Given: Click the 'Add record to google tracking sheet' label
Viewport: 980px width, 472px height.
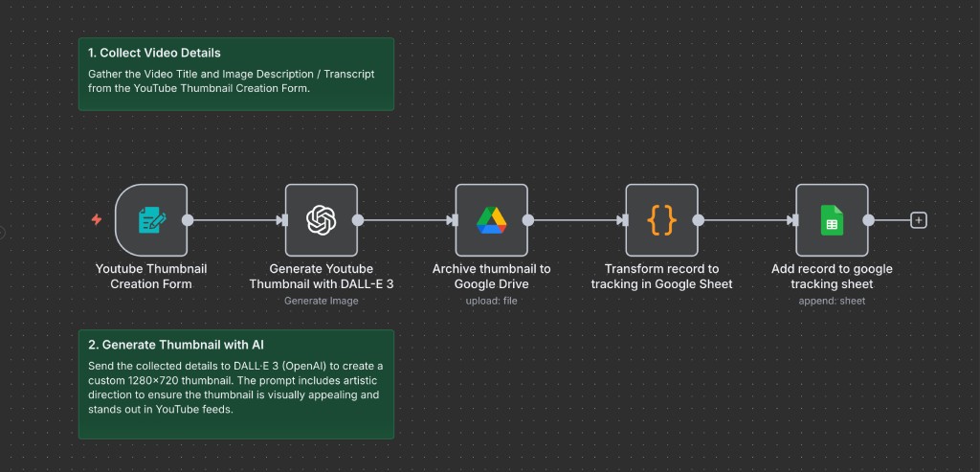Looking at the screenshot, I should 832,277.
